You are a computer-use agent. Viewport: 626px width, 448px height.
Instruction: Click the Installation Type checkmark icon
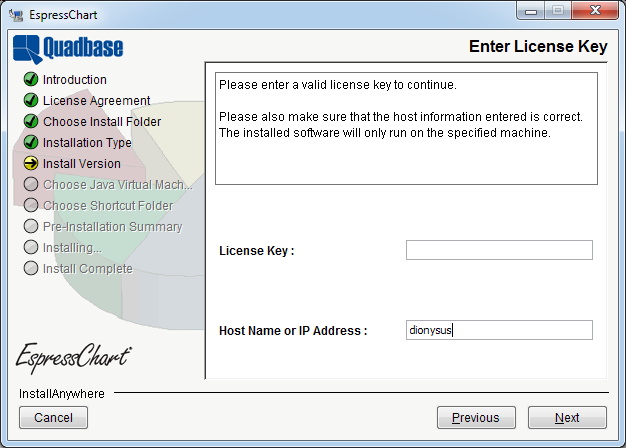coord(31,142)
